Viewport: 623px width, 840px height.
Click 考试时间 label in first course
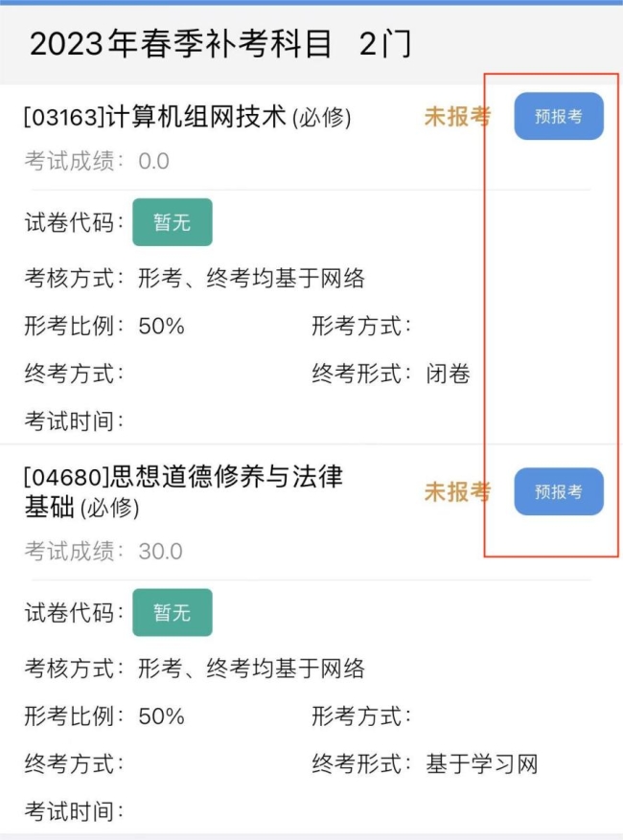(x=75, y=421)
